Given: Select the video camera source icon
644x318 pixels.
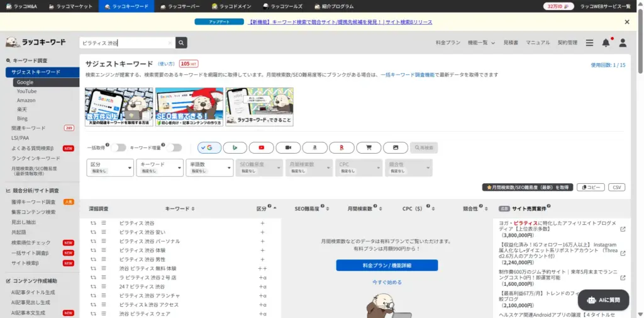Looking at the screenshot, I should [x=288, y=147].
